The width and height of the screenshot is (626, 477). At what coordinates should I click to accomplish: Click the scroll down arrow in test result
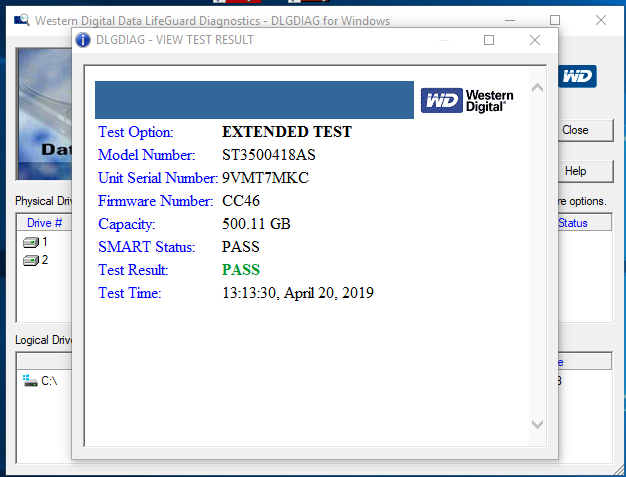tap(537, 424)
